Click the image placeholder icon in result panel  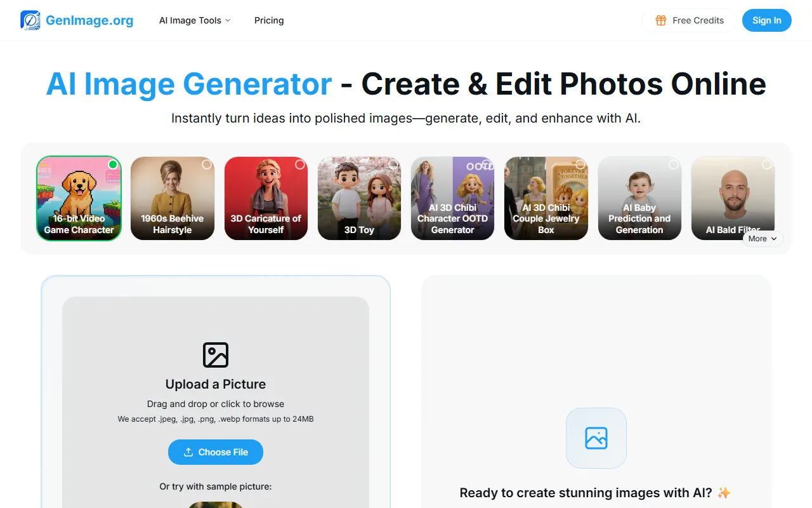[x=596, y=438]
